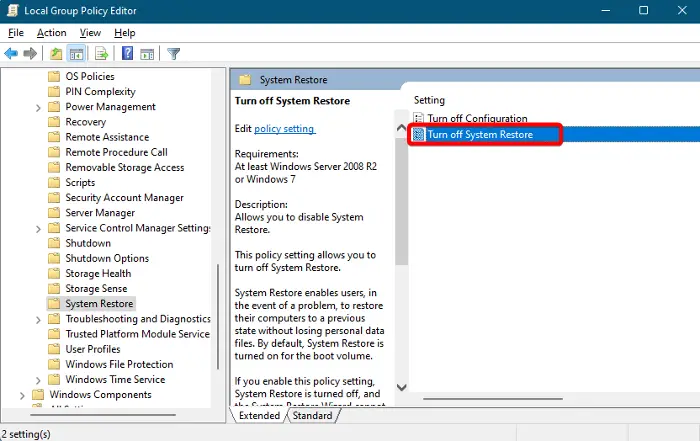The width and height of the screenshot is (700, 441).
Task: Click the policy icon beside Turn off System Restore
Action: coord(418,134)
